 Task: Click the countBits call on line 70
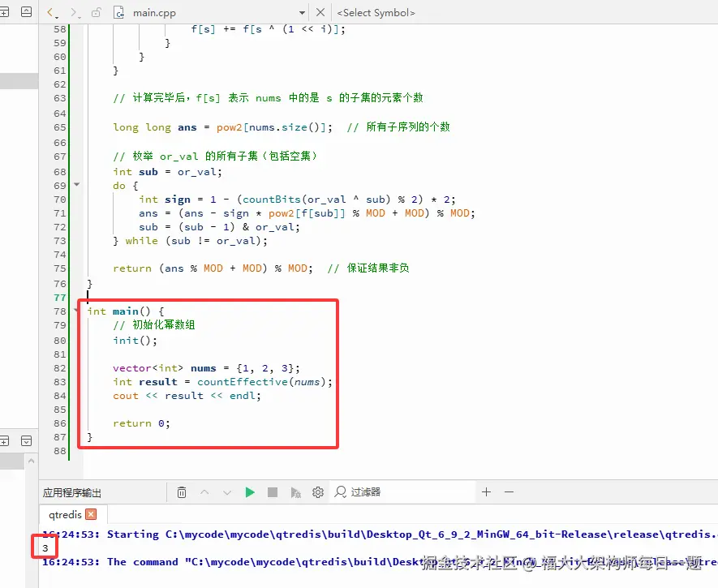(272, 200)
